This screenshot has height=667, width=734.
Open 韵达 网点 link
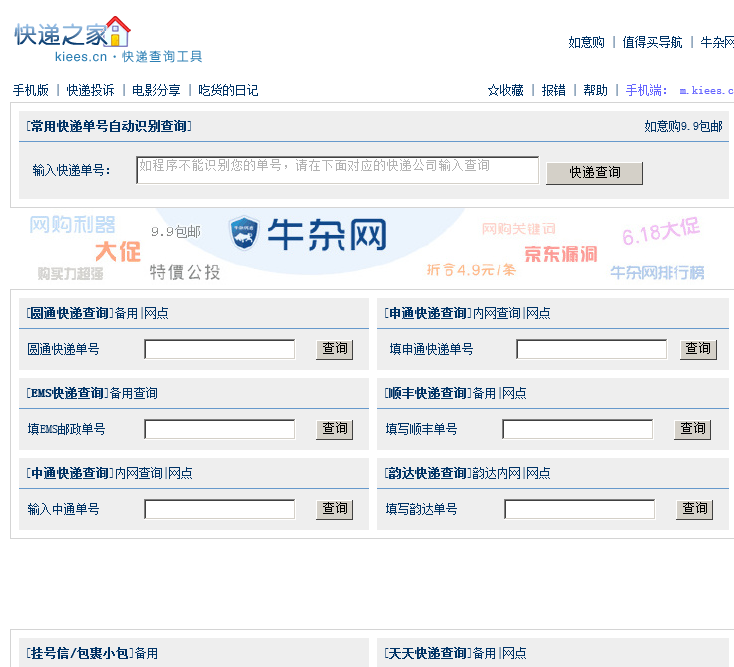538,473
